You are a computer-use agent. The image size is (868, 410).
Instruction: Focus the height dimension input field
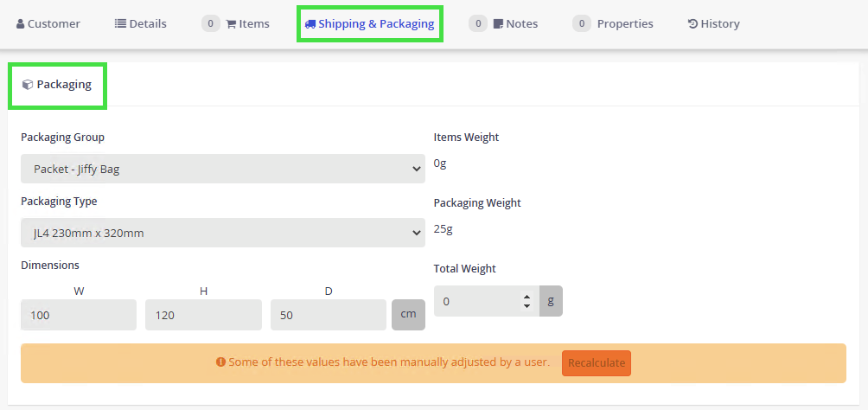(x=203, y=316)
